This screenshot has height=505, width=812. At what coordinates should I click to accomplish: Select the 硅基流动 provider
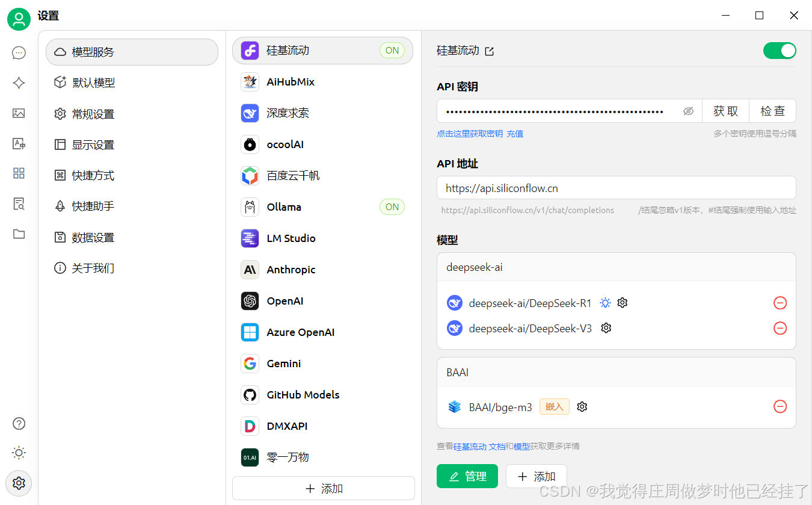pos(323,51)
